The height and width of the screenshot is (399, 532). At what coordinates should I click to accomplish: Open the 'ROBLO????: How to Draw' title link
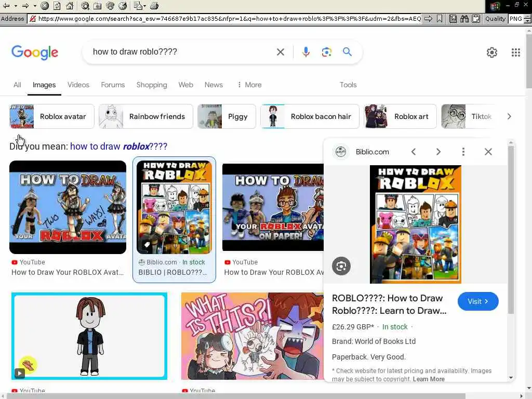(389, 304)
